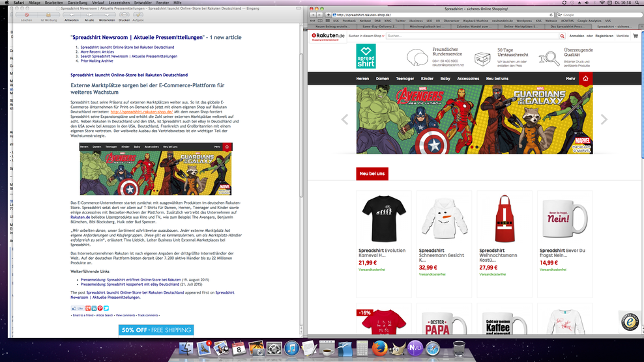Expand Suchen in diesem Shop dropdown
The width and height of the screenshot is (644, 362).
(366, 36)
